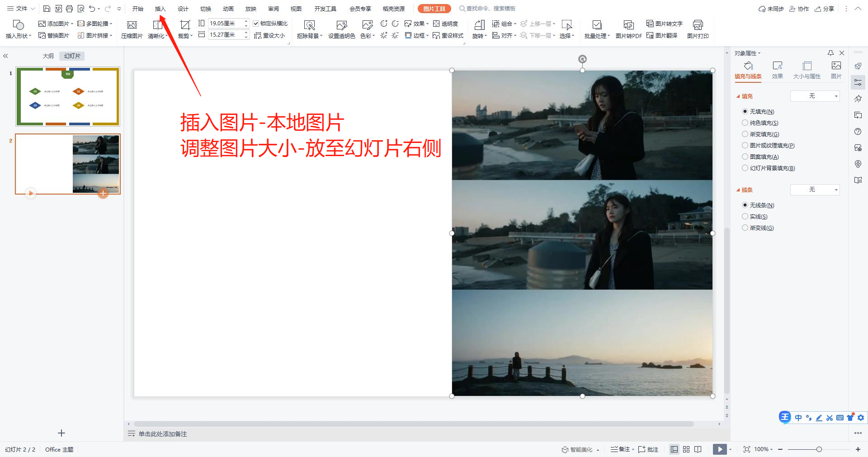Pin the 对象属性 panel

(x=830, y=53)
